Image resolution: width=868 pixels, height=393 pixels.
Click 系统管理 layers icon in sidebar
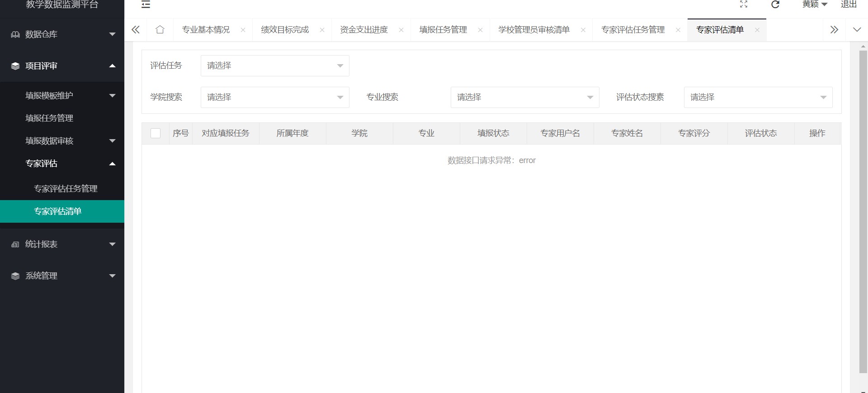point(15,276)
